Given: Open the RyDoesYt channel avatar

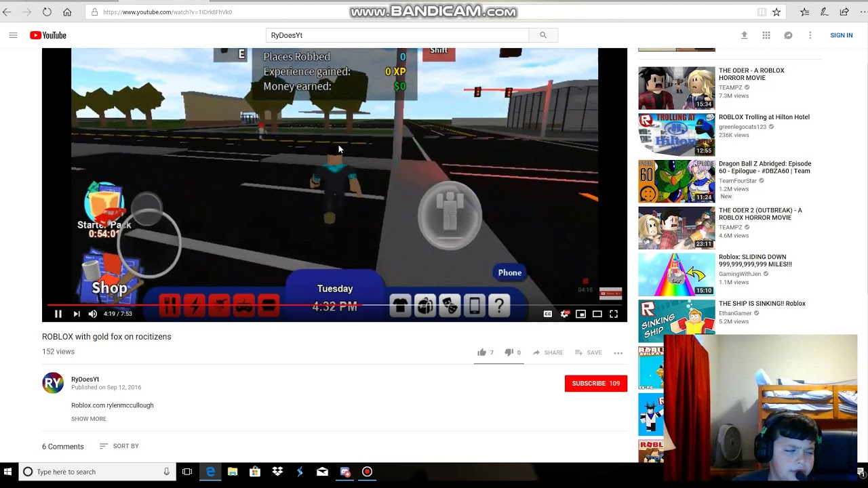Looking at the screenshot, I should (x=53, y=383).
